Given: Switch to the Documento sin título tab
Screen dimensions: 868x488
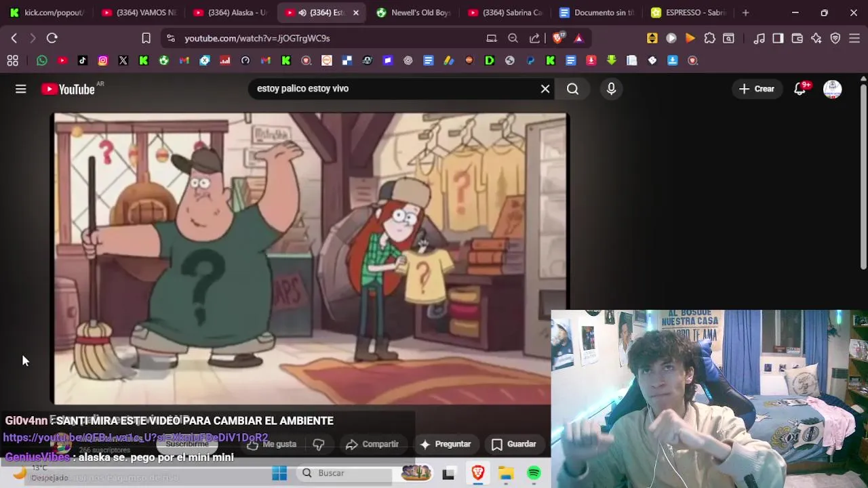Looking at the screenshot, I should coord(597,12).
